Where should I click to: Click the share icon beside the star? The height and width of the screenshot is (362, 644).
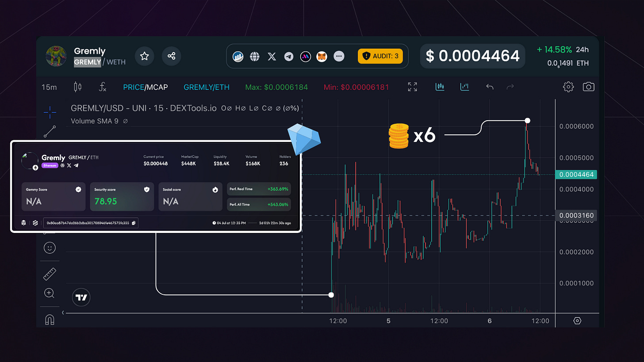[x=172, y=56]
